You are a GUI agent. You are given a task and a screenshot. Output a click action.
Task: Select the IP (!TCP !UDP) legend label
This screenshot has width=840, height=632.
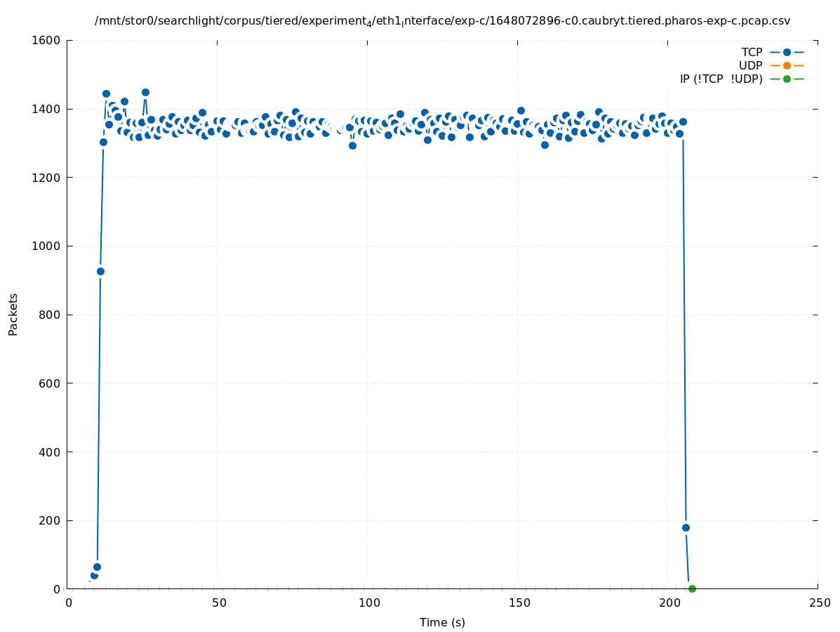point(721,79)
